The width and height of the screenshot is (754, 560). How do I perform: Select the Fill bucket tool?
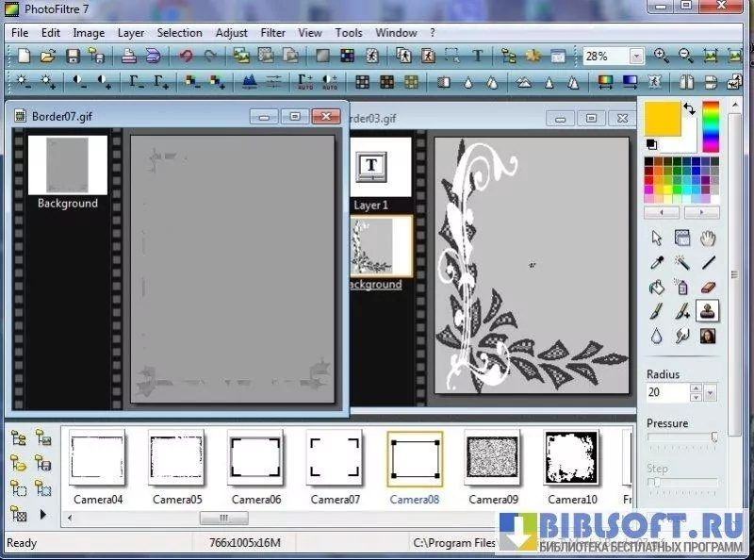click(657, 287)
